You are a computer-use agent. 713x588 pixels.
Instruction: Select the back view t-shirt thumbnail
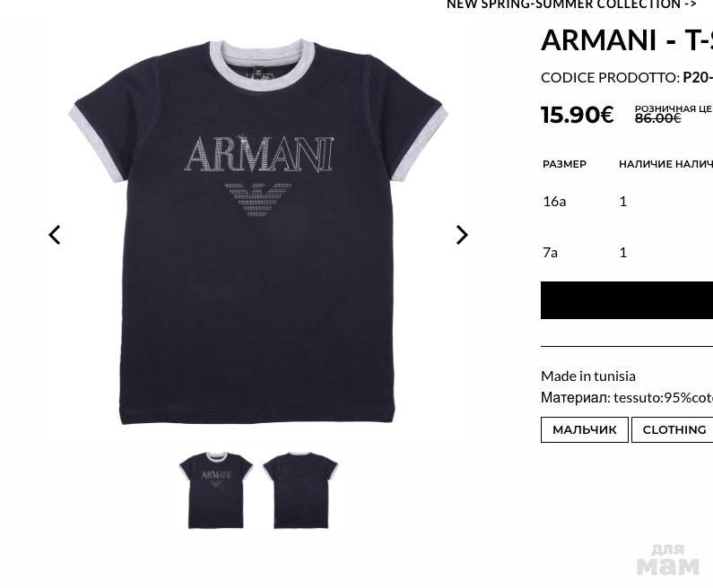(300, 489)
